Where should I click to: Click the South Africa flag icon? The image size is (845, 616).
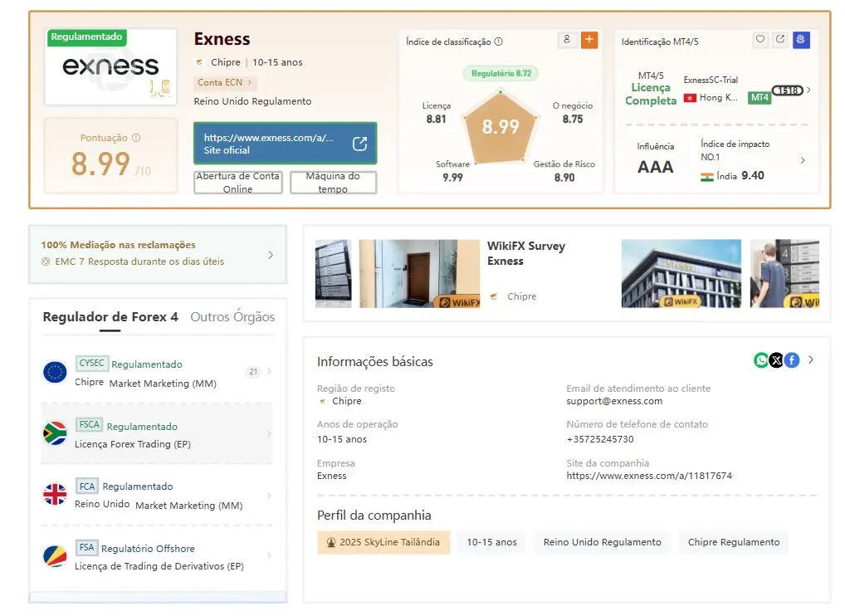(x=55, y=434)
